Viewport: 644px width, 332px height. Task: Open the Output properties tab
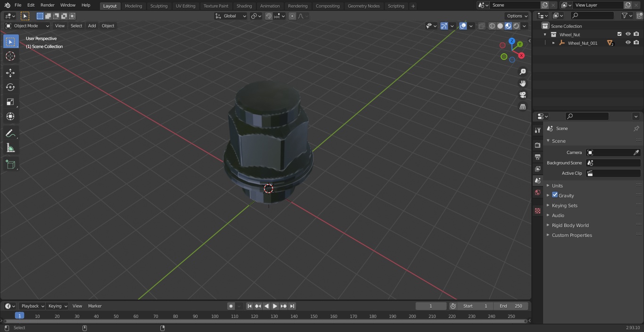tap(537, 157)
